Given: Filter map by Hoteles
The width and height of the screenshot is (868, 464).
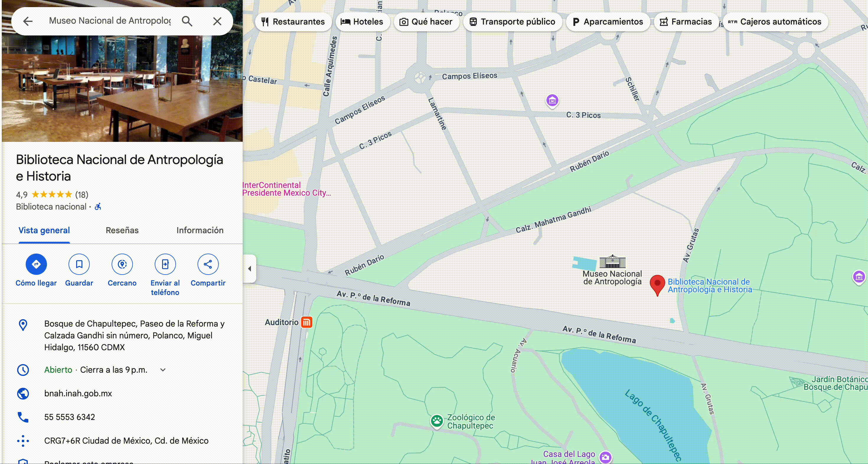Looking at the screenshot, I should [362, 22].
